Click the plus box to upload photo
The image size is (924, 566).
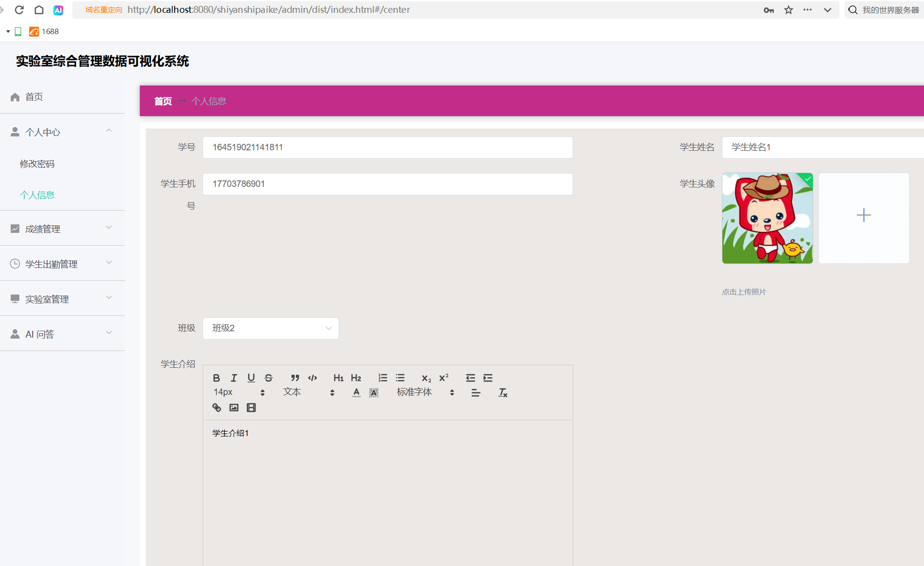pyautogui.click(x=863, y=216)
